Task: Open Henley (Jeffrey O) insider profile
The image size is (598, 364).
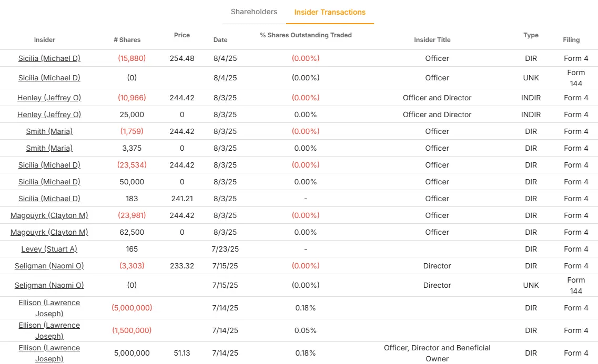Action: [x=49, y=98]
